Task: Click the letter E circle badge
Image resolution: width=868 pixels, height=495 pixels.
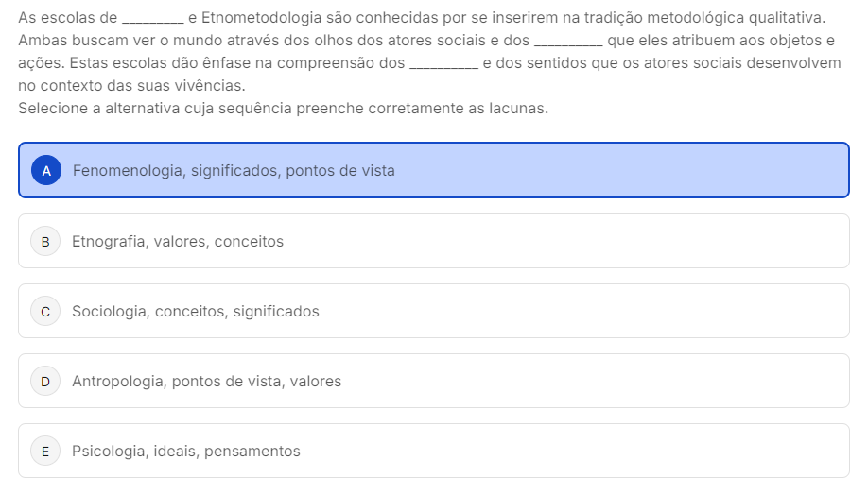Action: tap(45, 451)
